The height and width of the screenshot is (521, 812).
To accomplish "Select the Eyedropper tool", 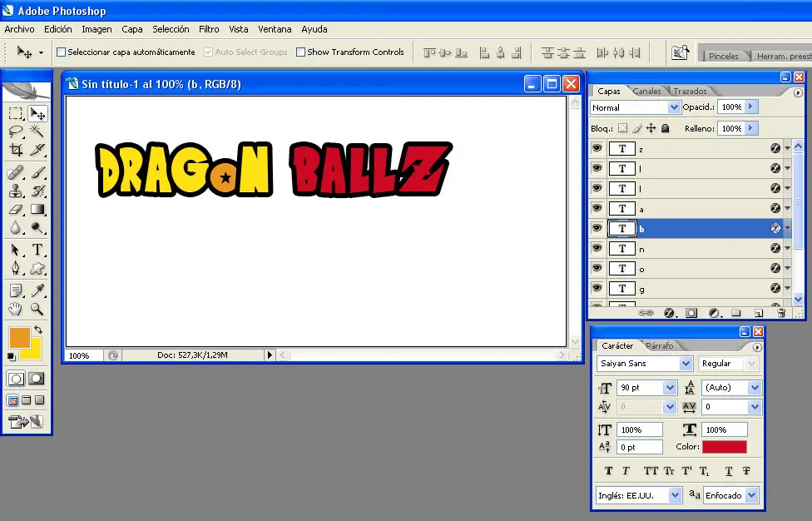I will coord(37,290).
